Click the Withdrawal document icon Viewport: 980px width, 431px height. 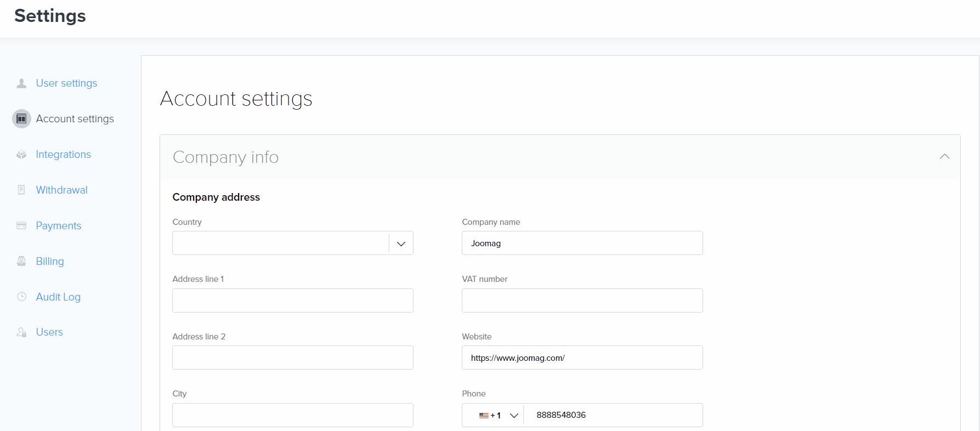(21, 190)
